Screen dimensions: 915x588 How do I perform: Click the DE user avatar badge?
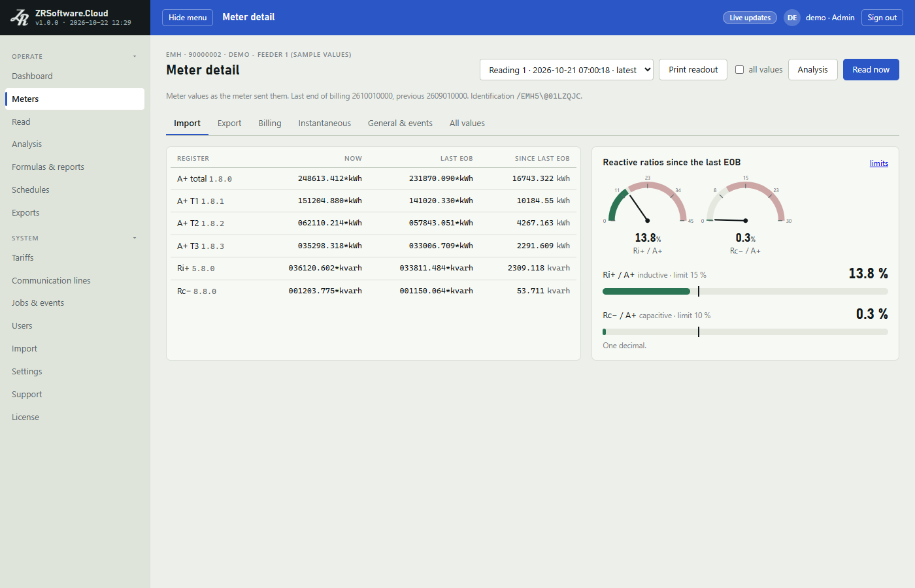792,18
